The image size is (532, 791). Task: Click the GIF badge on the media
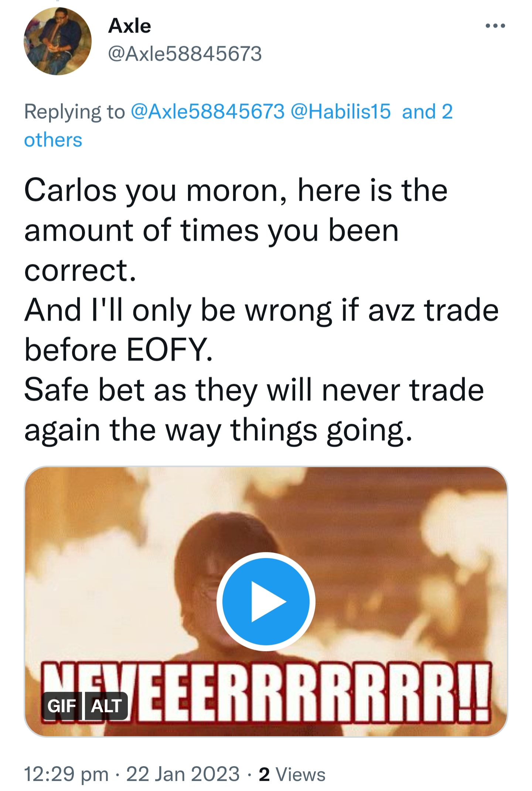tap(62, 706)
